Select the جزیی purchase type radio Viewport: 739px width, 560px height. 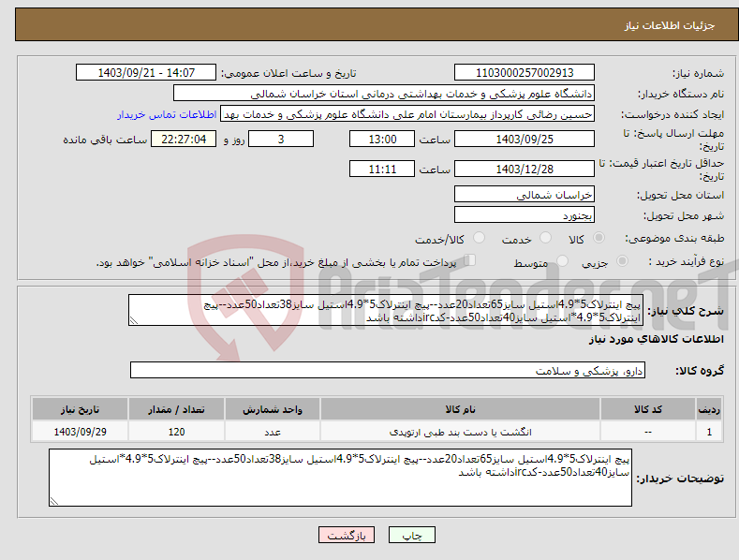pos(622,260)
